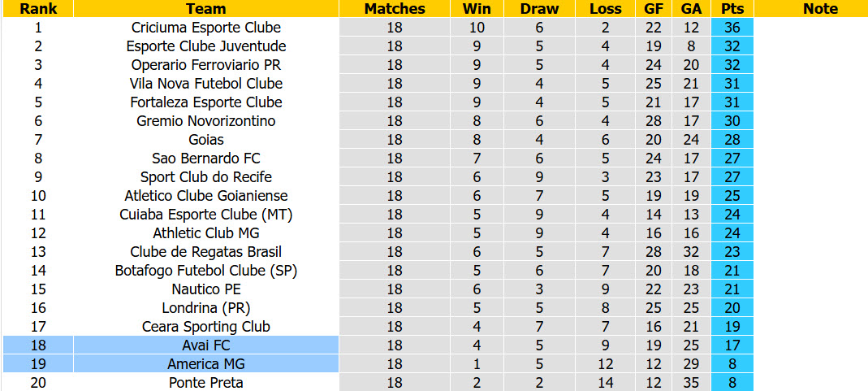This screenshot has width=868, height=391.
Task: Click Gremio Novorizontino team name
Action: (206, 121)
